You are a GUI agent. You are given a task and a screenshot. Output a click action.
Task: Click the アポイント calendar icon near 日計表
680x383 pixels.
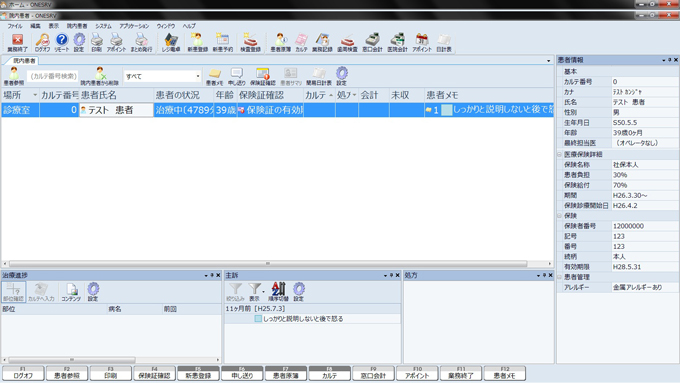point(422,43)
